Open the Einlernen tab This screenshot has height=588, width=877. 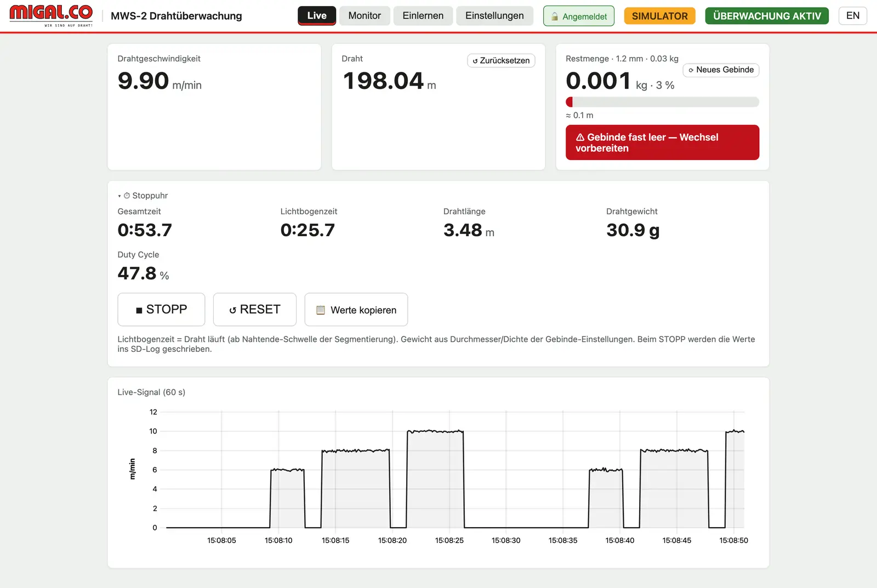coord(423,16)
